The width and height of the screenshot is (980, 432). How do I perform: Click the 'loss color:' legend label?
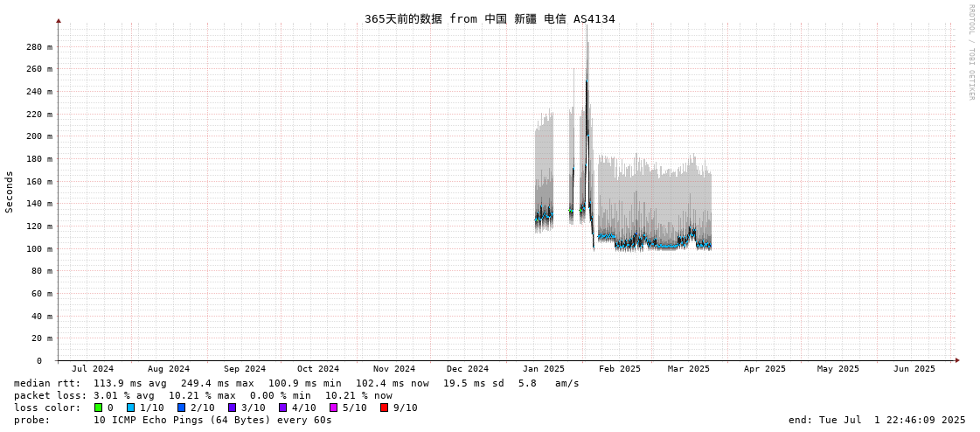47,408
